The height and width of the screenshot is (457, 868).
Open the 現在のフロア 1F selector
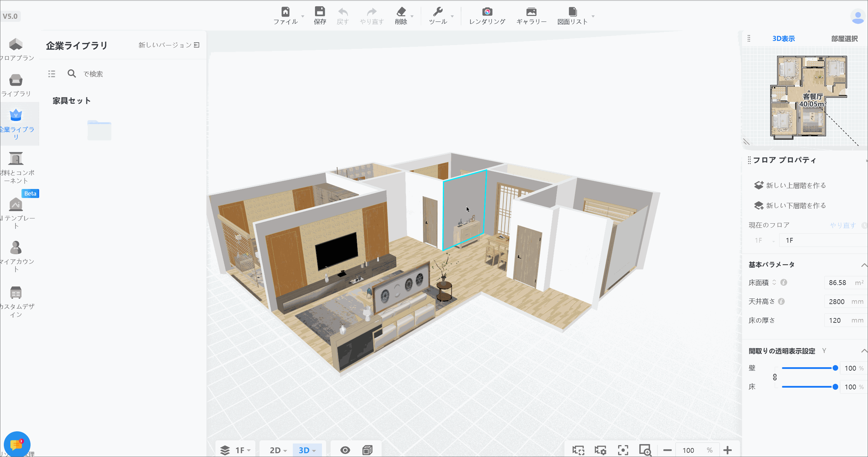[764, 240]
